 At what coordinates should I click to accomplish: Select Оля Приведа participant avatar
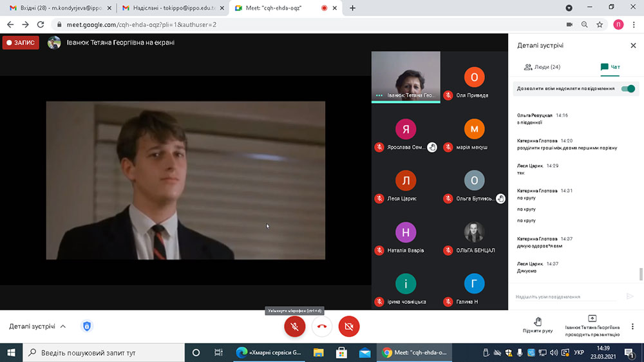tap(474, 77)
